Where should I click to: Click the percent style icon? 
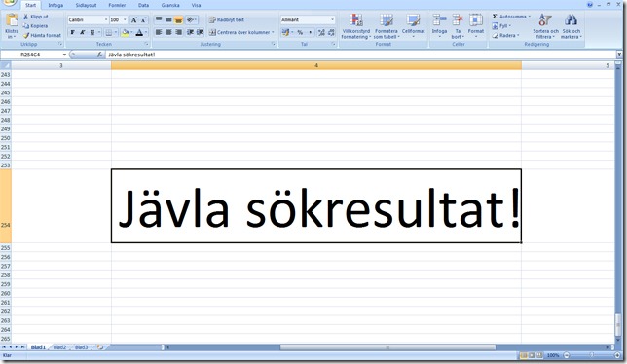pos(300,32)
